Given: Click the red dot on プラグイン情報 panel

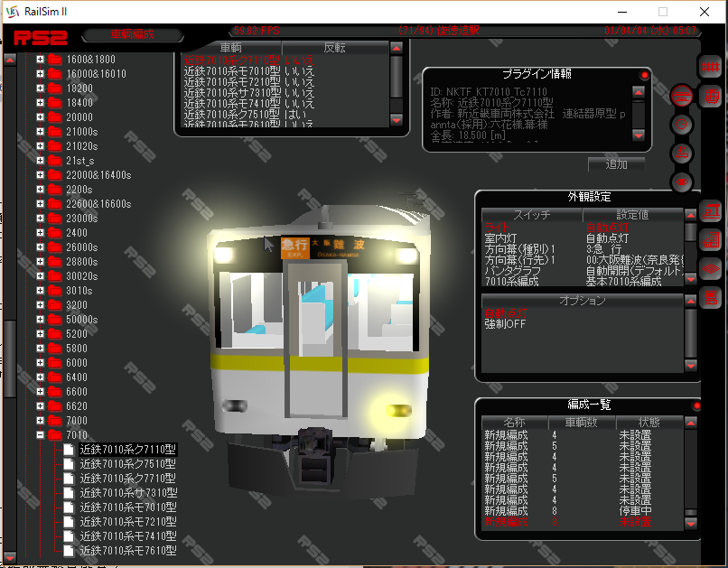Looking at the screenshot, I should click(x=644, y=75).
